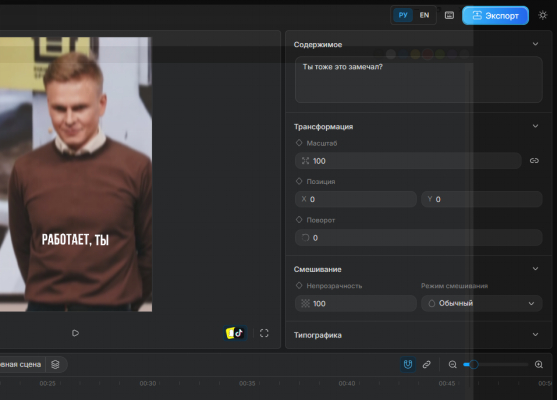
Task: Play the video preview
Action: [75, 333]
